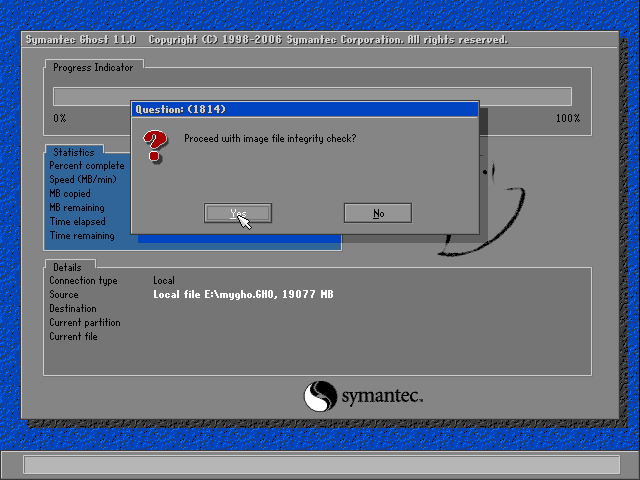
Task: Click the 'Speed (MB/min)' statistic
Action: (83, 180)
